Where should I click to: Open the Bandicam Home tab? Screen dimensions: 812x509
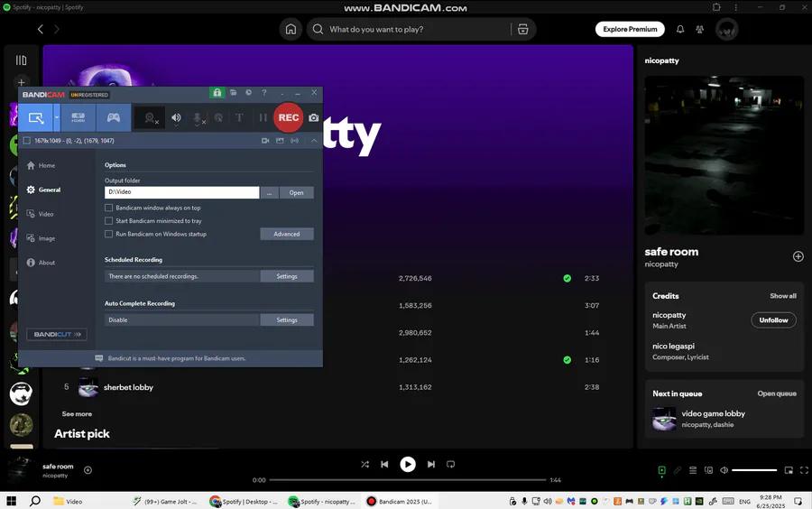(x=41, y=165)
